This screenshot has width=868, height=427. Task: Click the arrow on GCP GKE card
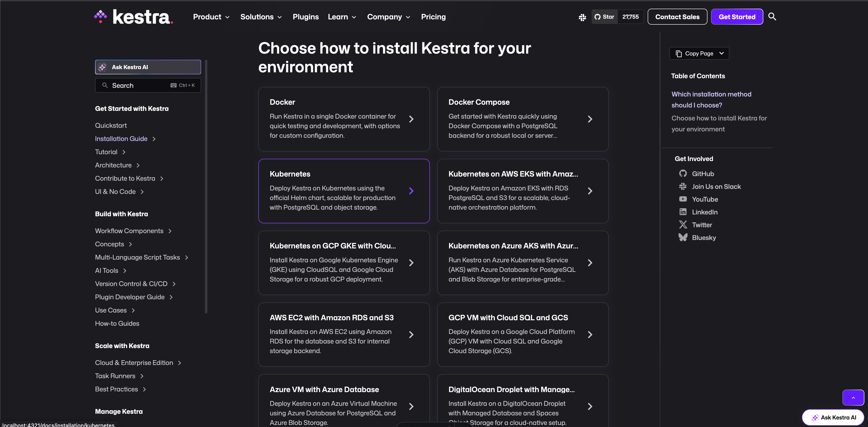(x=411, y=263)
